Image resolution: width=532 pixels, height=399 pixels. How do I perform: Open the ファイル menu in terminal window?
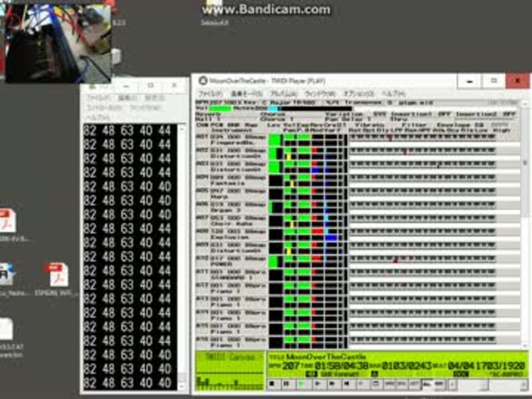click(x=99, y=98)
